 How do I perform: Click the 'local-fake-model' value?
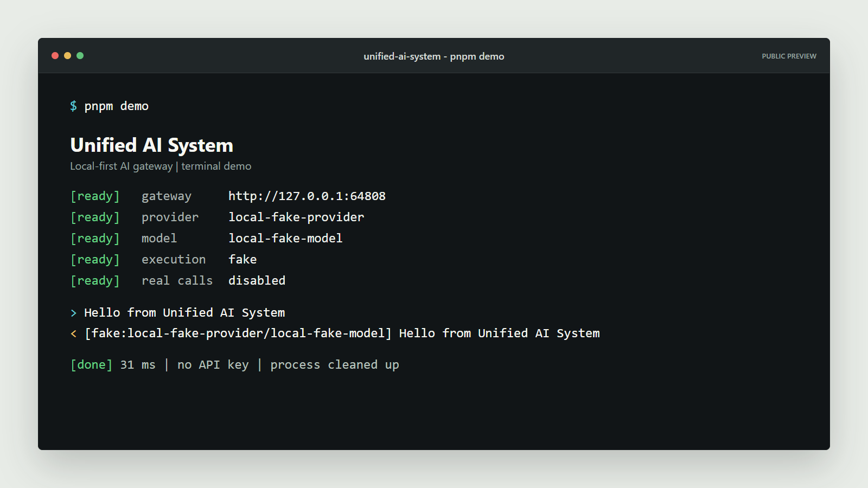pos(285,239)
